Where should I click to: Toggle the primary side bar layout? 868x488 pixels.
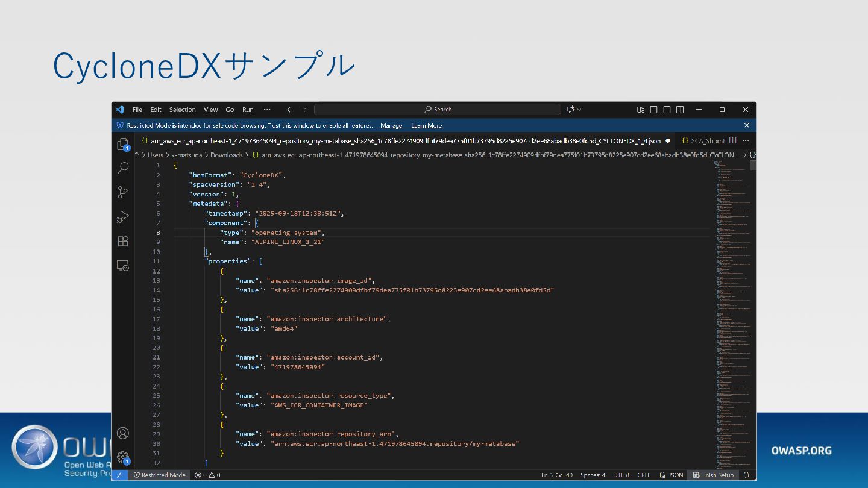coord(653,110)
